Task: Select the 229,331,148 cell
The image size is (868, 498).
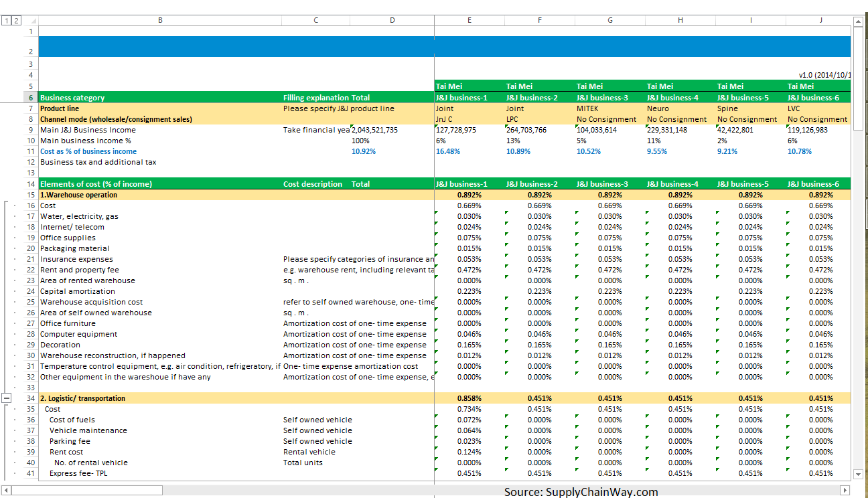Action: (x=680, y=130)
